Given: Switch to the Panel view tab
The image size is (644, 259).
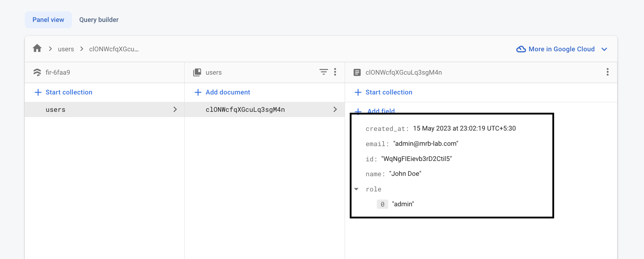Looking at the screenshot, I should coord(48,20).
